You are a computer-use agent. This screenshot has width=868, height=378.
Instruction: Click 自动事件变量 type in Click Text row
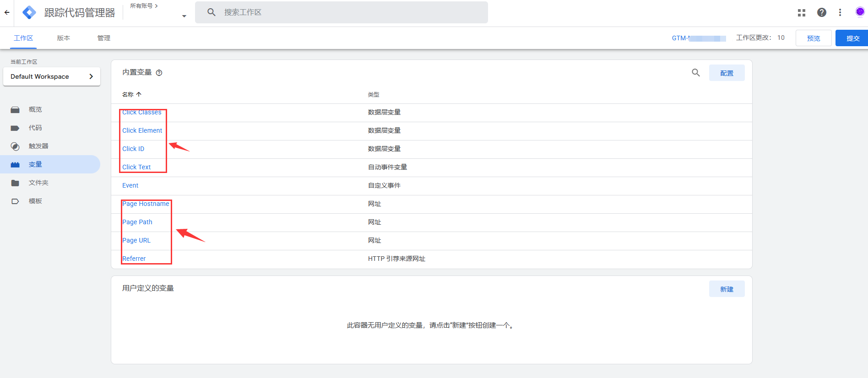pos(388,167)
